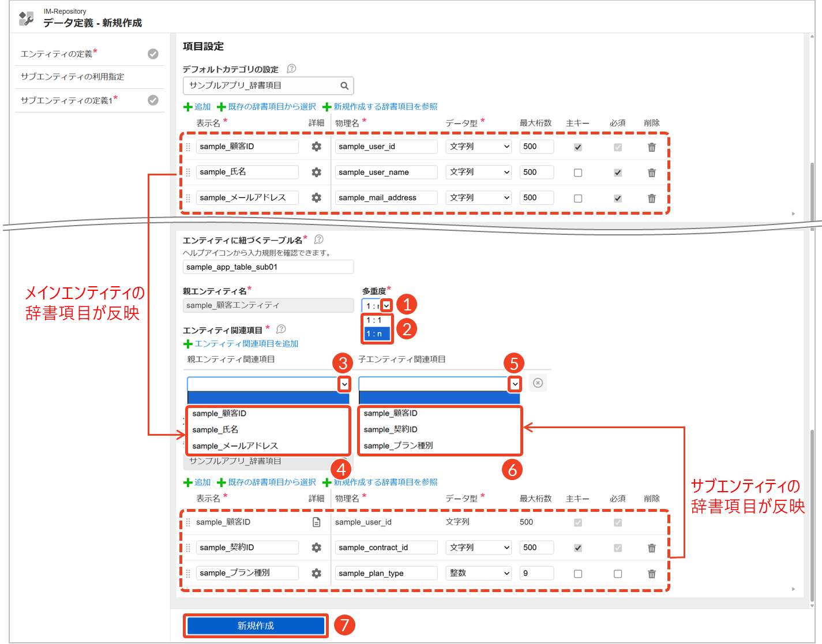Click エンティティ関連項目を追加 link
This screenshot has width=822, height=644.
pyautogui.click(x=246, y=344)
